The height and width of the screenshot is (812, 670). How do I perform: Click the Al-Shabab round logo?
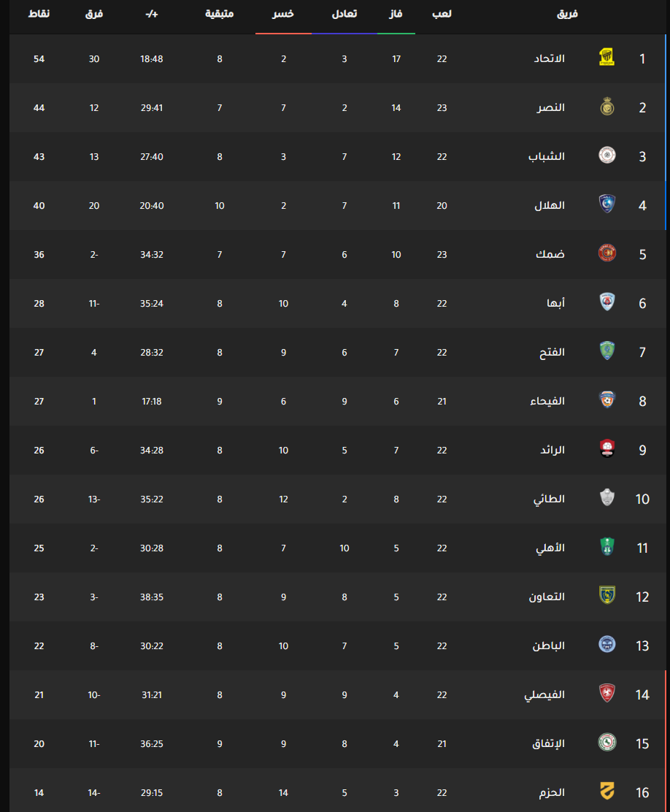(x=607, y=155)
